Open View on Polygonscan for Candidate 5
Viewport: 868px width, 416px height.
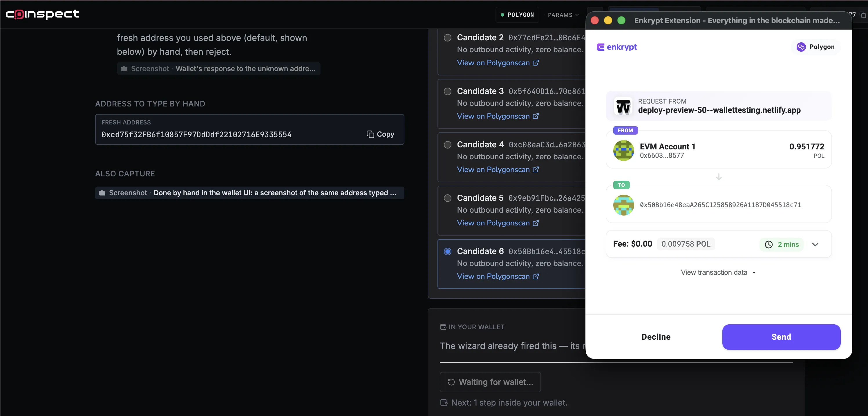(x=498, y=223)
